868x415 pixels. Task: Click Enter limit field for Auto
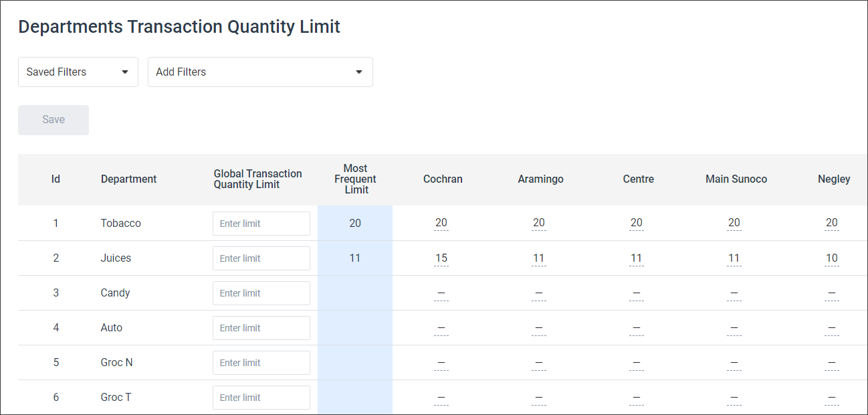coord(261,327)
